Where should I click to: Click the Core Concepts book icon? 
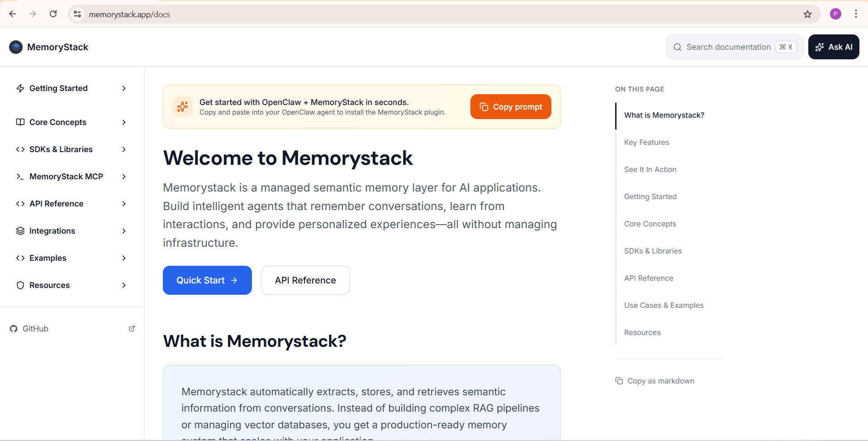(x=20, y=122)
